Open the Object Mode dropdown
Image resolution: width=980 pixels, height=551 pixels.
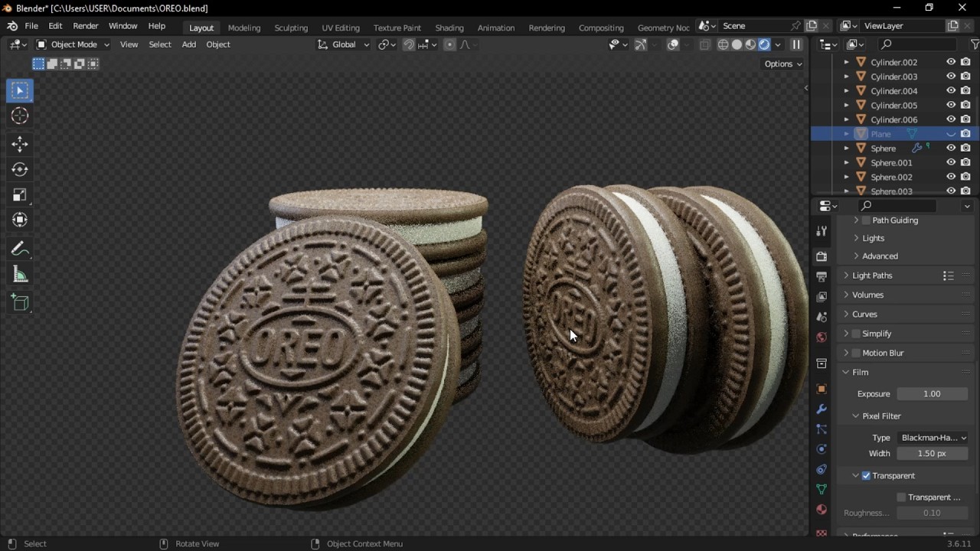tap(73, 44)
